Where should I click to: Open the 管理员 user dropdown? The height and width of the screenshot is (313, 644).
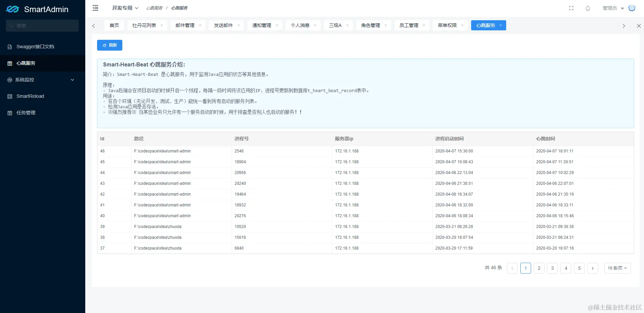(613, 8)
